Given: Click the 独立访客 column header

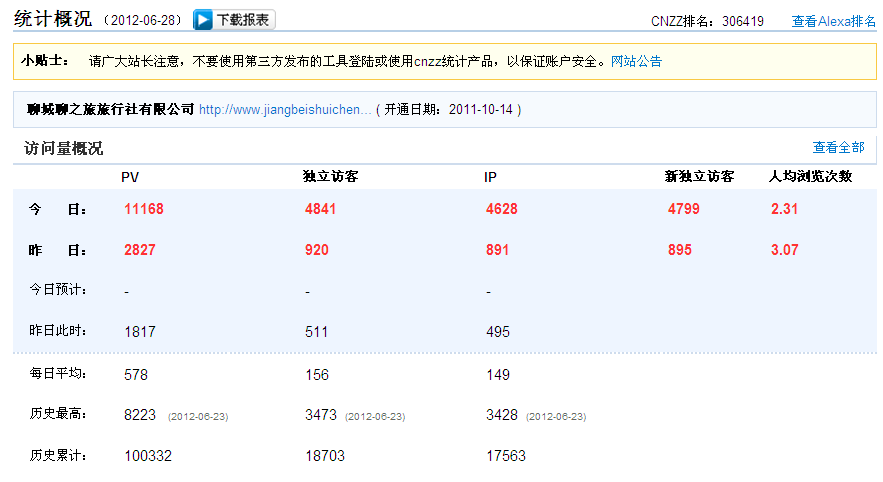Looking at the screenshot, I should pos(331,177).
